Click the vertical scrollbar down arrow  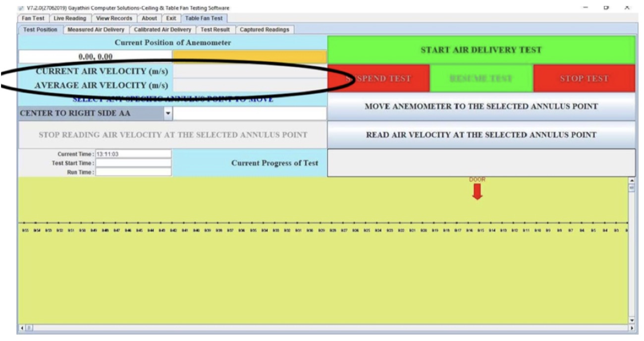631,320
